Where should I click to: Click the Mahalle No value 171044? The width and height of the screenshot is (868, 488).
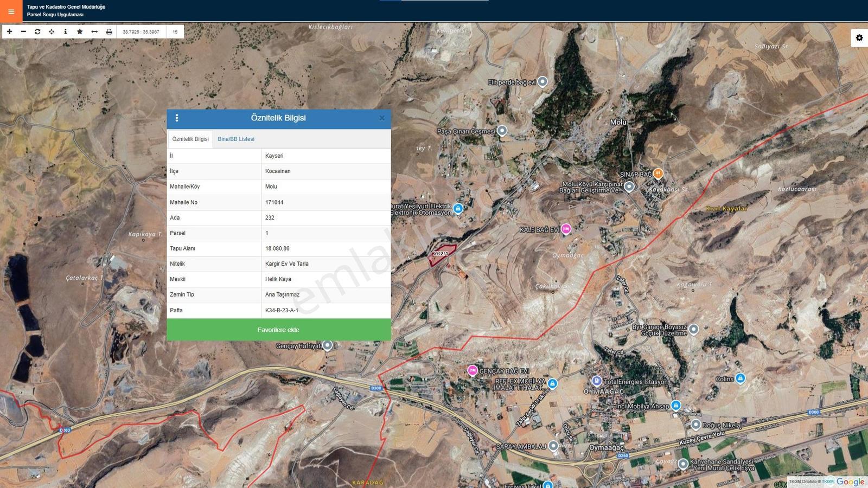pos(326,202)
